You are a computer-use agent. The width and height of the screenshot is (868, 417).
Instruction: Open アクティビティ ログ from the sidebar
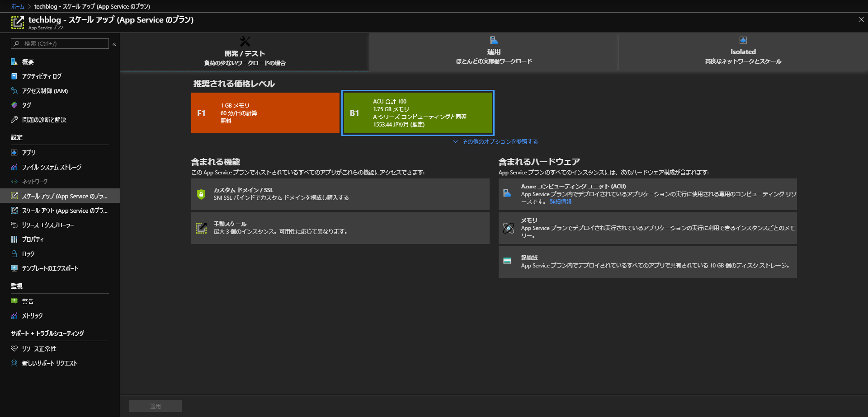pyautogui.click(x=42, y=76)
